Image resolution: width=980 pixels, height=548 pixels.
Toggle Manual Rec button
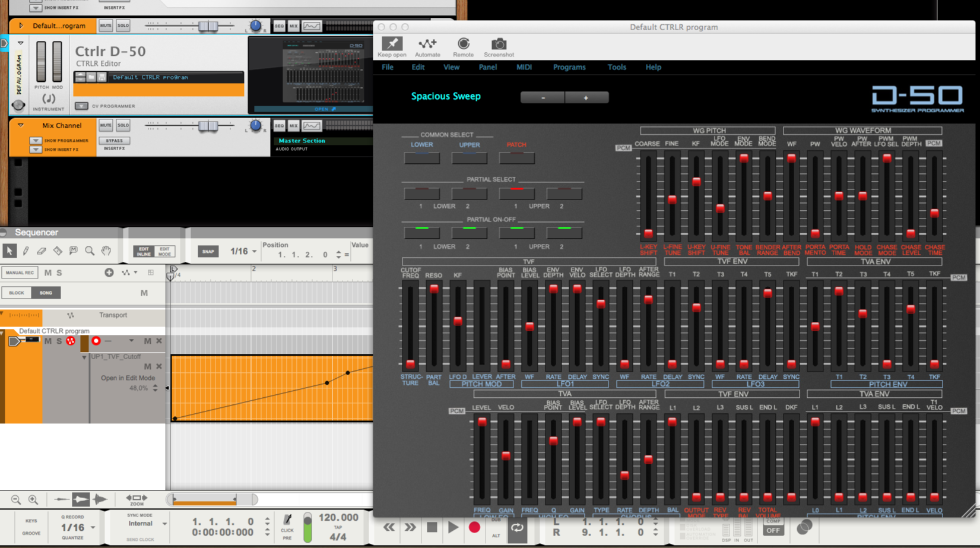pyautogui.click(x=20, y=273)
